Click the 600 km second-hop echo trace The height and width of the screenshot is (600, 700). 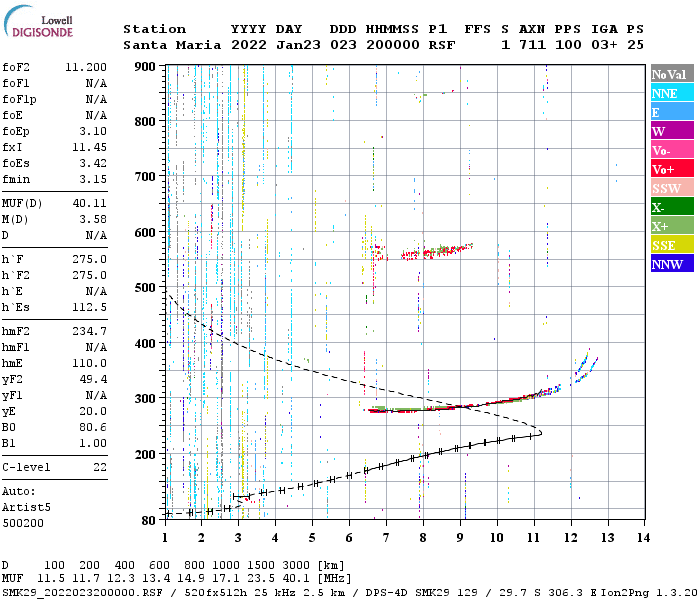coord(438,252)
